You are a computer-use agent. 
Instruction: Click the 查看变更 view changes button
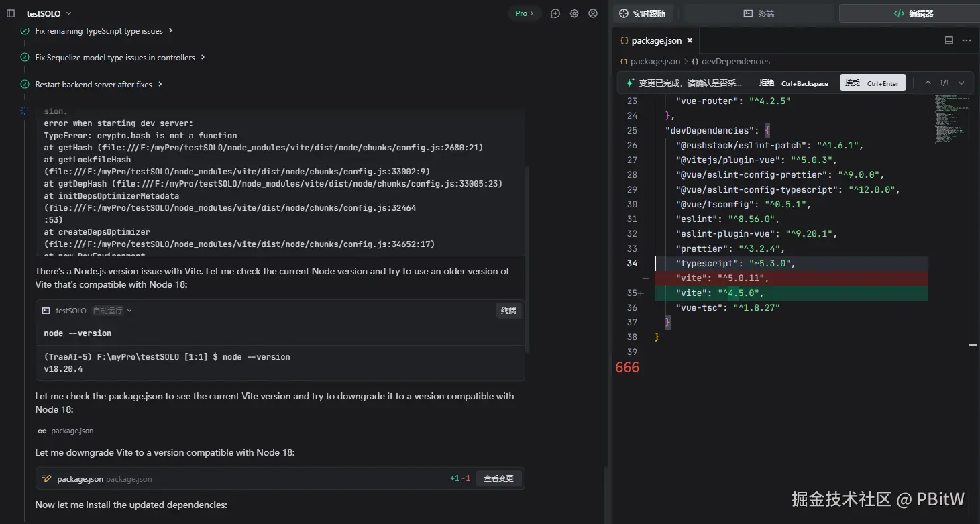pyautogui.click(x=498, y=478)
